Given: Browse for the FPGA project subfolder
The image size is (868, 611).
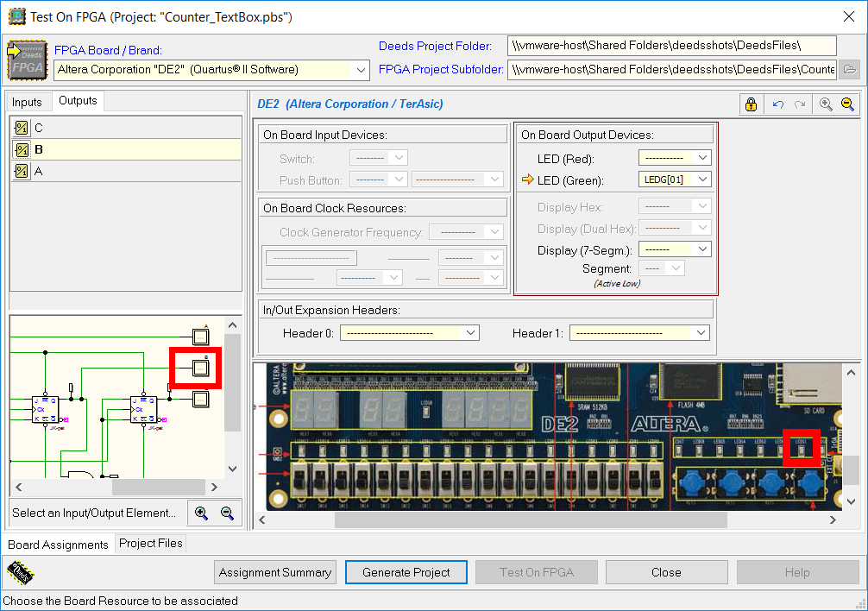Looking at the screenshot, I should pos(850,70).
